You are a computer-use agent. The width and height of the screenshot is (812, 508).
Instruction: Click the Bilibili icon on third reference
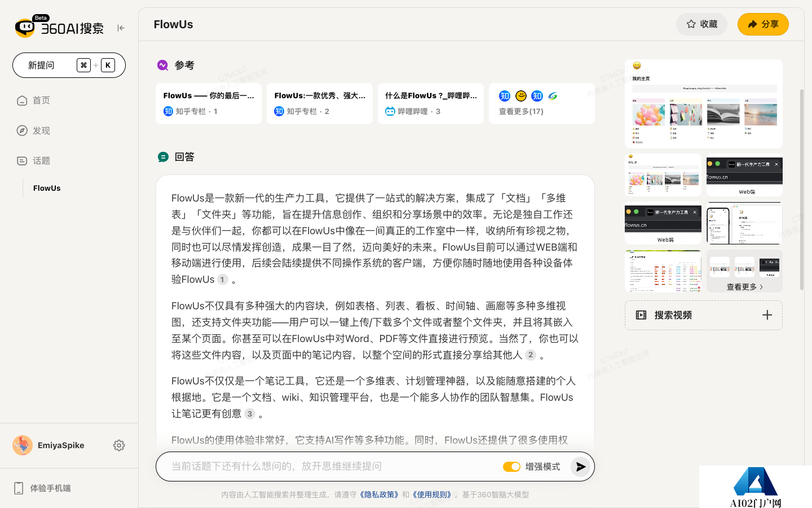390,111
